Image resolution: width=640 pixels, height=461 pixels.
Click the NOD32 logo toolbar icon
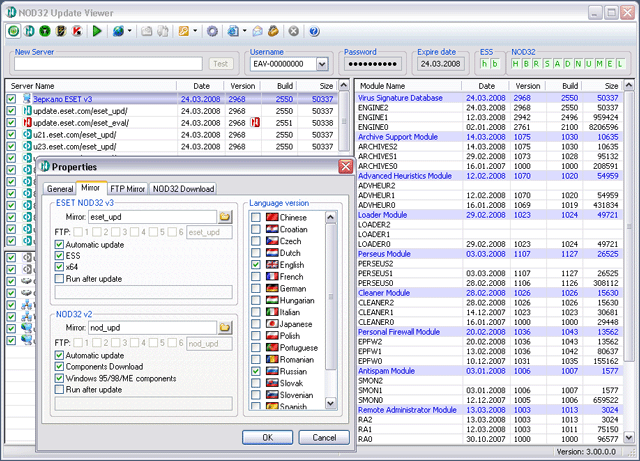click(29, 31)
